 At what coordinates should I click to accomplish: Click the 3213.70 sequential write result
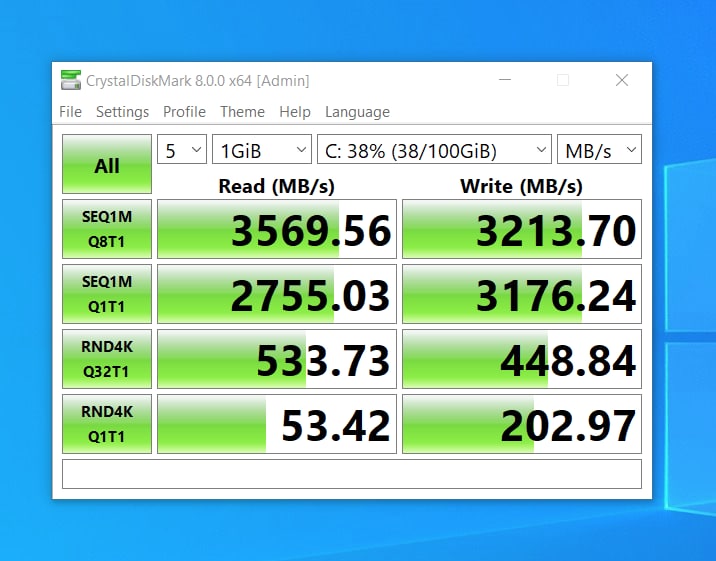click(522, 229)
